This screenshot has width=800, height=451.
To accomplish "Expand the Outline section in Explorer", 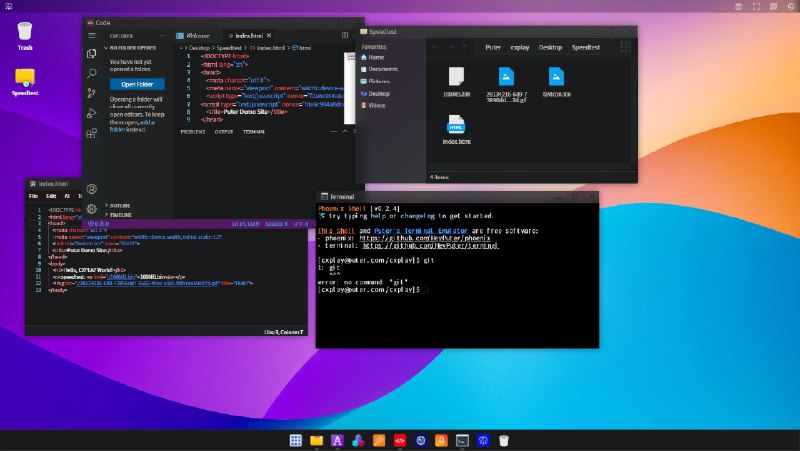I will click(120, 205).
